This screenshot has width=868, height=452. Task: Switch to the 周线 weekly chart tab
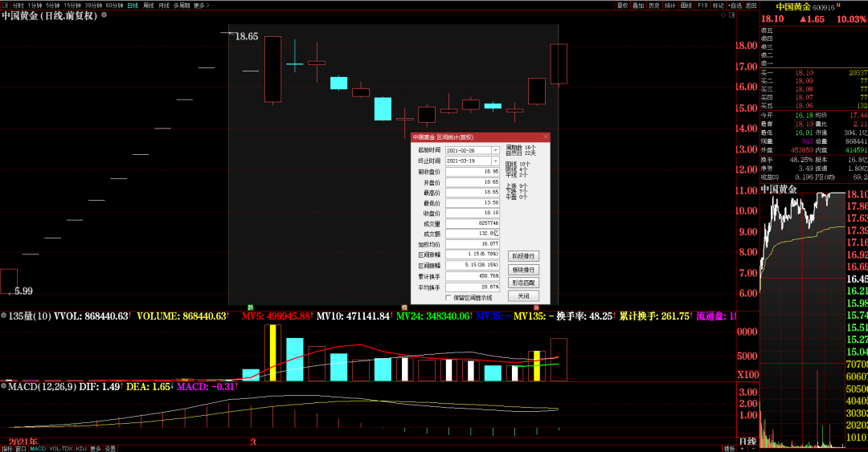149,5
